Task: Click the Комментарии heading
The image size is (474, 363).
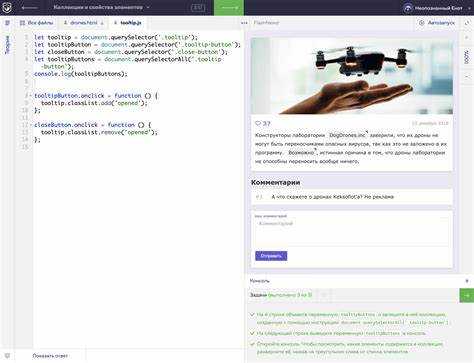Action: click(x=275, y=182)
